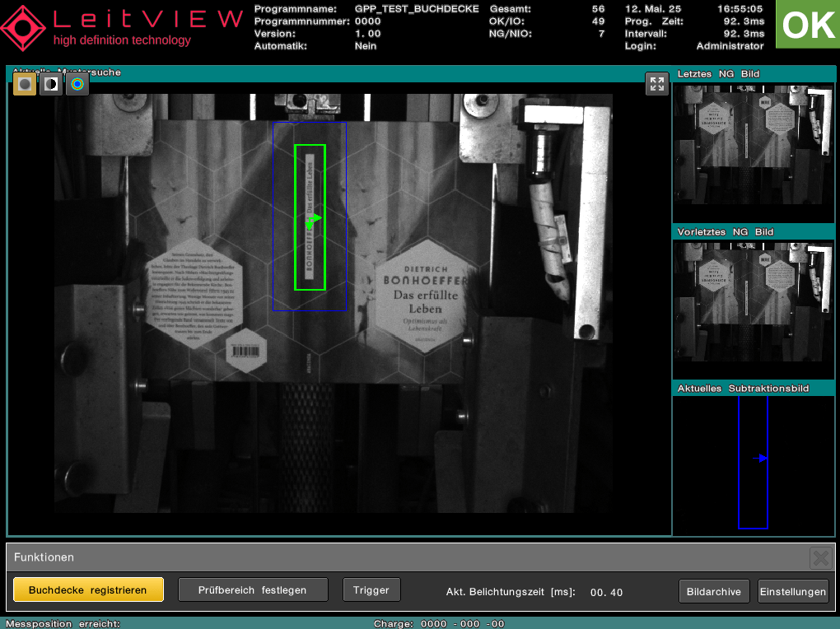Open Einstellungen
The height and width of the screenshot is (629, 840).
(x=793, y=591)
